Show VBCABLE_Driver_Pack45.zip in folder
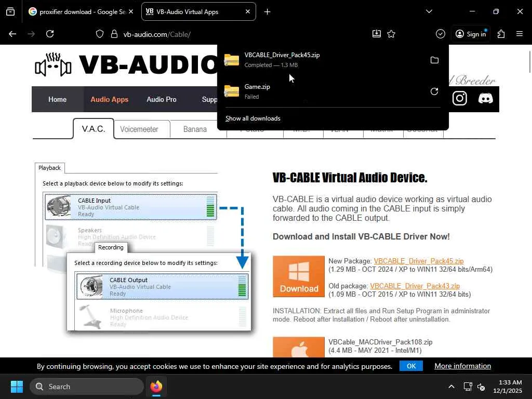 pyautogui.click(x=434, y=60)
